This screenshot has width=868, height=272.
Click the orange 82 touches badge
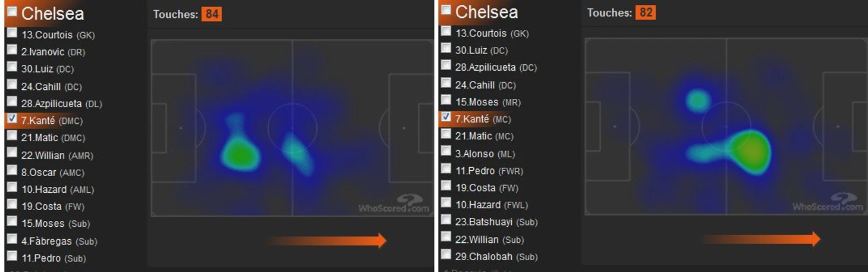[645, 12]
